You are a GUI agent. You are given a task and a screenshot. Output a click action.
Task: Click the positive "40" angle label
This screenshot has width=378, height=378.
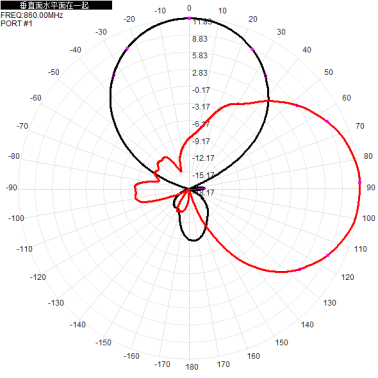[x=307, y=50]
